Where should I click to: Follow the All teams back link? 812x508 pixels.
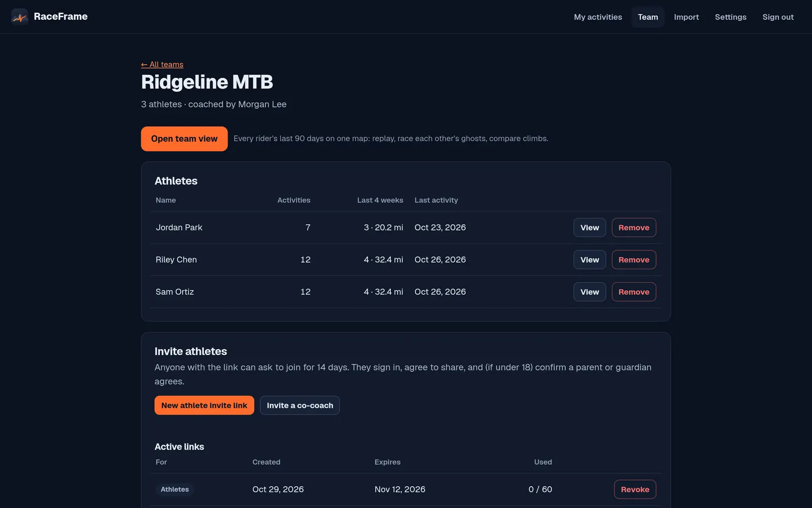(x=162, y=65)
